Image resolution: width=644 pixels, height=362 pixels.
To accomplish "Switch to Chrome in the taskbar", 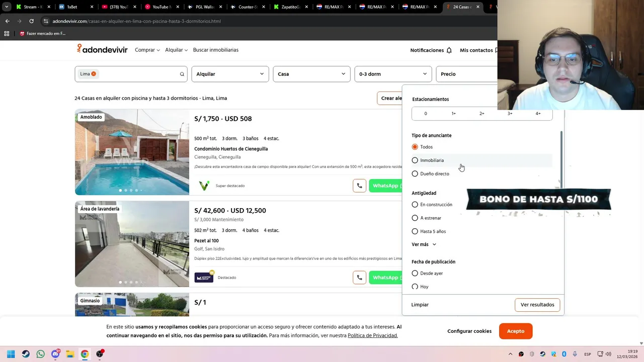I will point(85,354).
